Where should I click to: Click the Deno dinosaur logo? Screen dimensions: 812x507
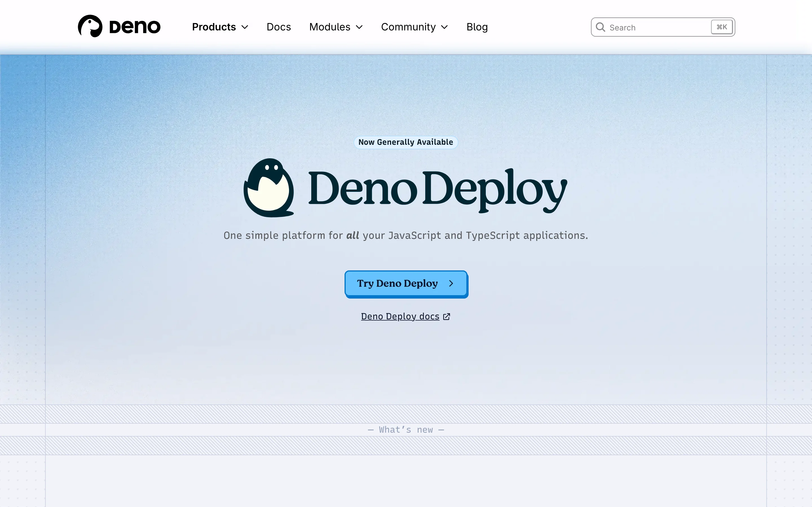[91, 26]
